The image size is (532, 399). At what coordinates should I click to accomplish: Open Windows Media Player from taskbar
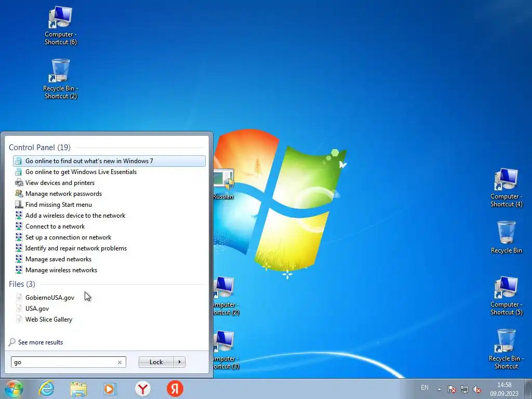point(110,389)
